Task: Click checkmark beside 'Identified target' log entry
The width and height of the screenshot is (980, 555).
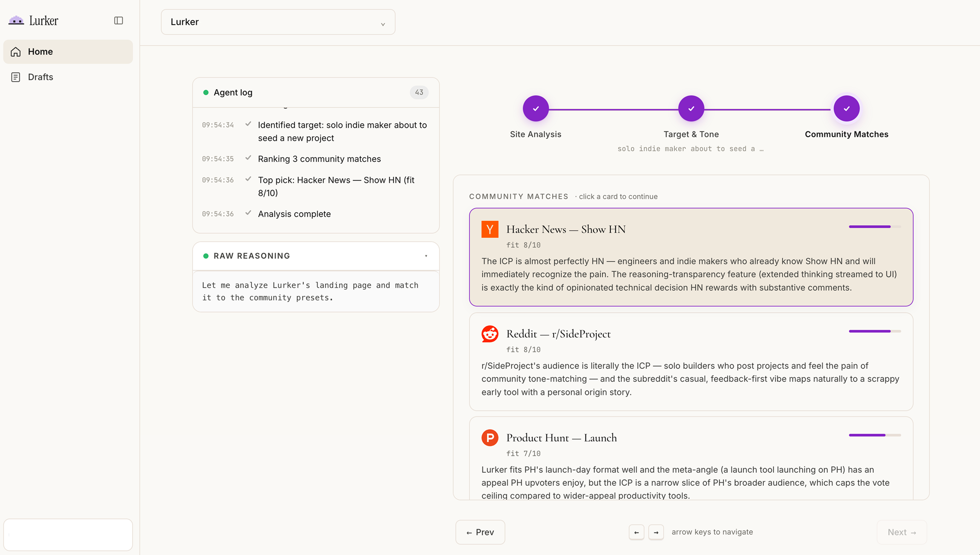Action: point(248,124)
